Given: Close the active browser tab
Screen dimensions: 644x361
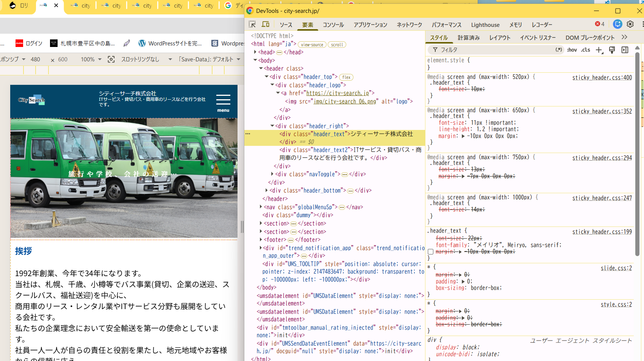Looking at the screenshot, I should (56, 5).
